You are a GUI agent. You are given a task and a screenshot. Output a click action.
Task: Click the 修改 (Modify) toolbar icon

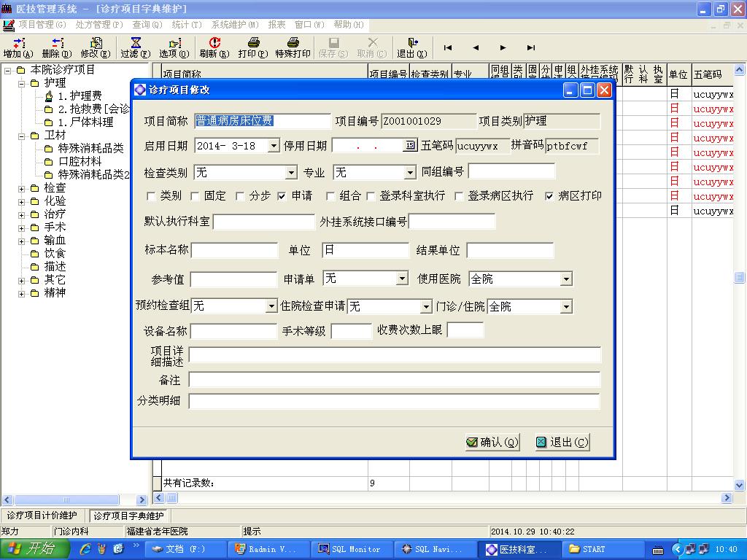(x=96, y=47)
